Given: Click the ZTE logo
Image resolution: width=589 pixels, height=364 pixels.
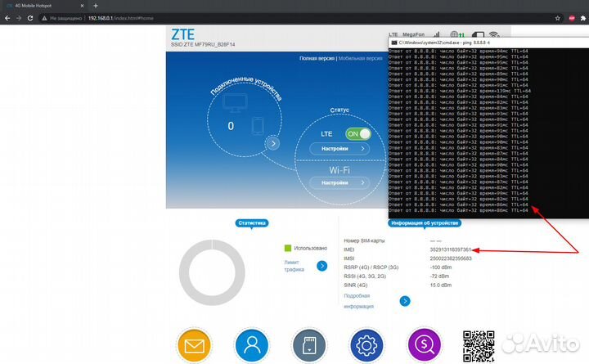Looking at the screenshot, I should pyautogui.click(x=183, y=34).
